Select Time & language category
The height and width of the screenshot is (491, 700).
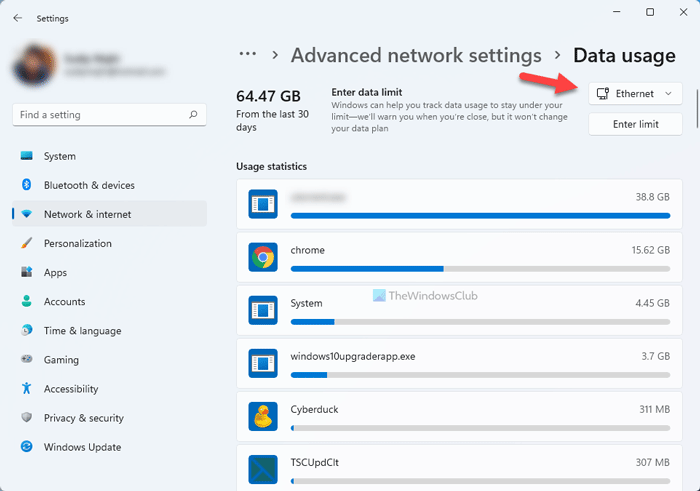click(x=82, y=331)
